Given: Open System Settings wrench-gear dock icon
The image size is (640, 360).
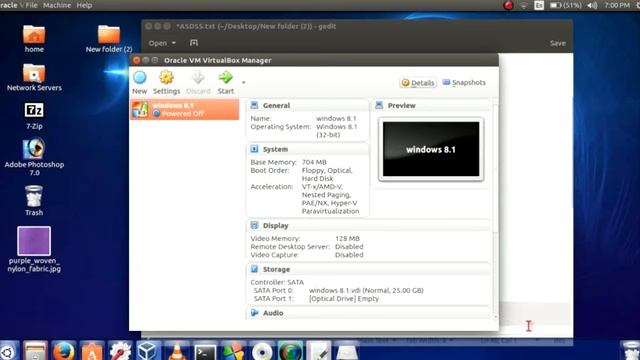Looking at the screenshot, I should pyautogui.click(x=120, y=351).
